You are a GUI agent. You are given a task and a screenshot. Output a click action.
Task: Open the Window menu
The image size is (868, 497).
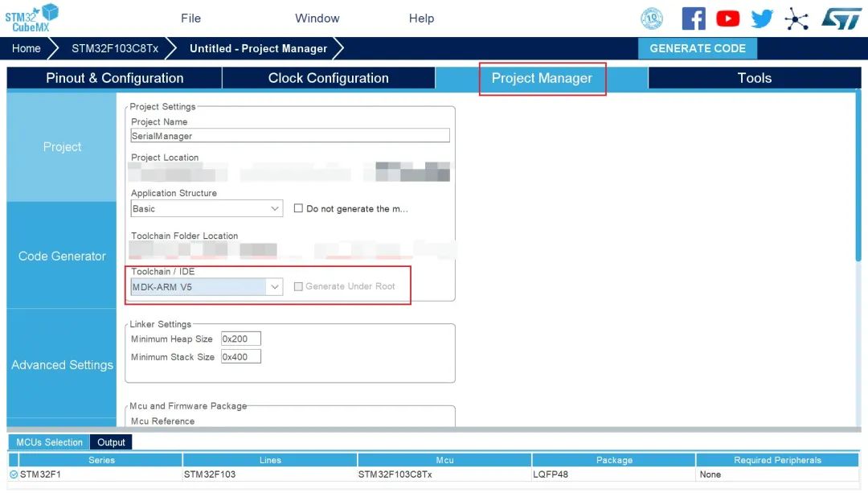(317, 18)
